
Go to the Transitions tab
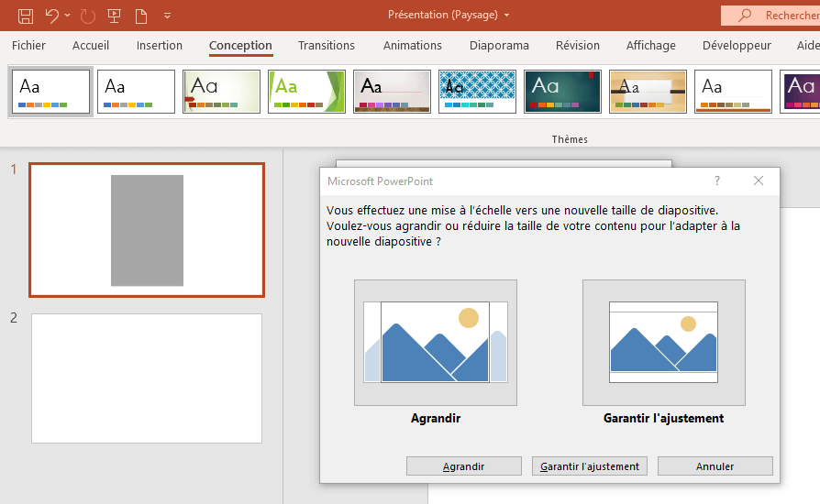pyautogui.click(x=327, y=46)
